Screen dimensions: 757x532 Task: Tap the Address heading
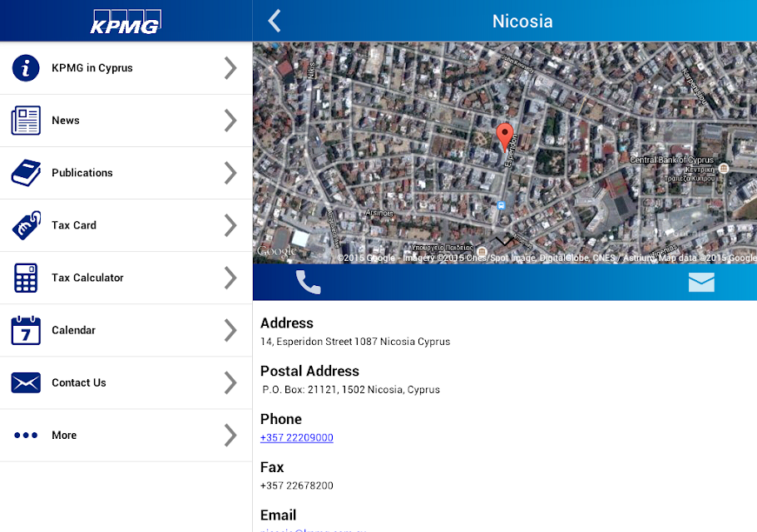click(287, 323)
